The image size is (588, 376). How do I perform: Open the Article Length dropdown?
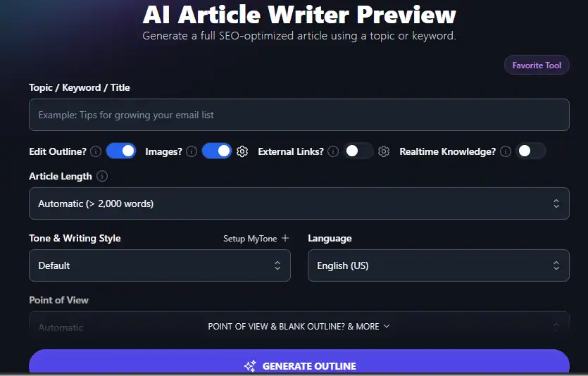(299, 203)
